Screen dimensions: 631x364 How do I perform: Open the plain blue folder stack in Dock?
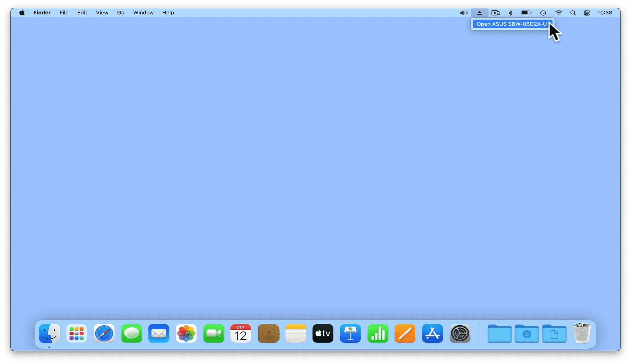coord(500,333)
